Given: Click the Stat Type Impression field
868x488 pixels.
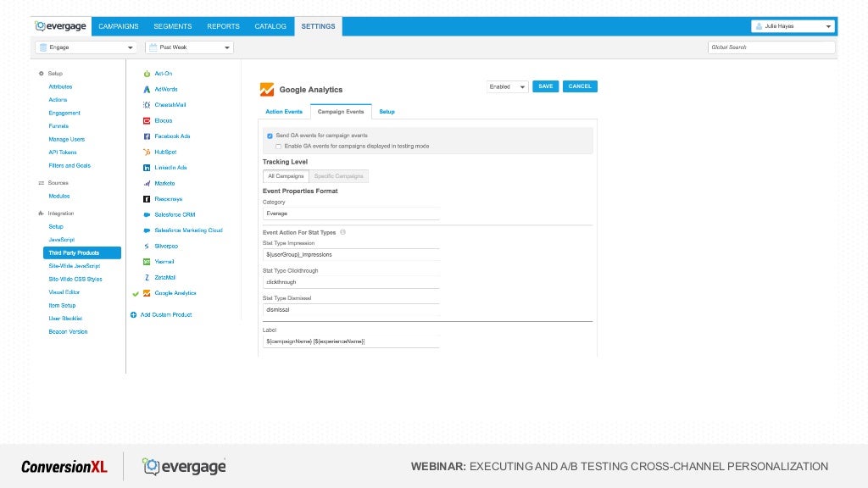Looking at the screenshot, I should click(351, 254).
